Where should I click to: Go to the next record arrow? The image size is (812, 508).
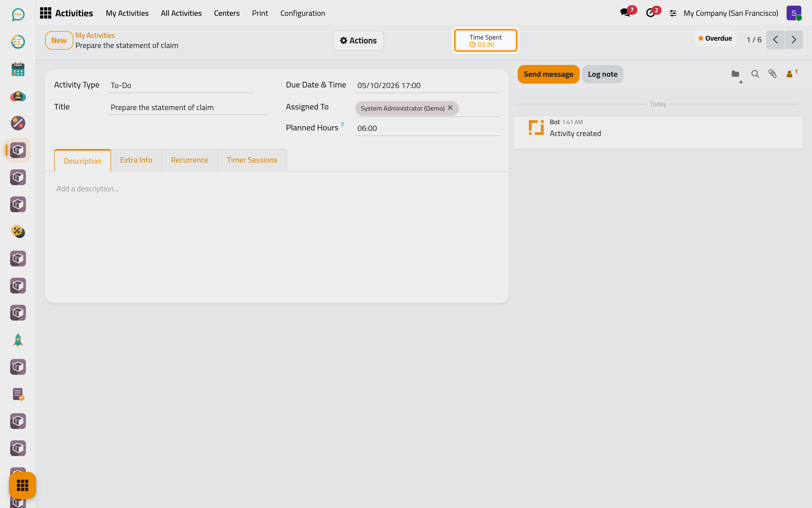794,40
